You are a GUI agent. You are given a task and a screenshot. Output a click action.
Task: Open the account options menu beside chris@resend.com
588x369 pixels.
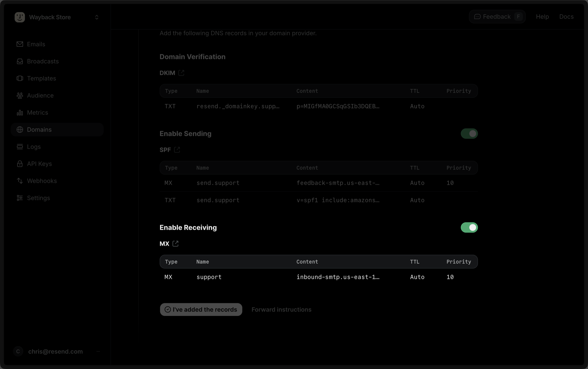click(x=98, y=351)
